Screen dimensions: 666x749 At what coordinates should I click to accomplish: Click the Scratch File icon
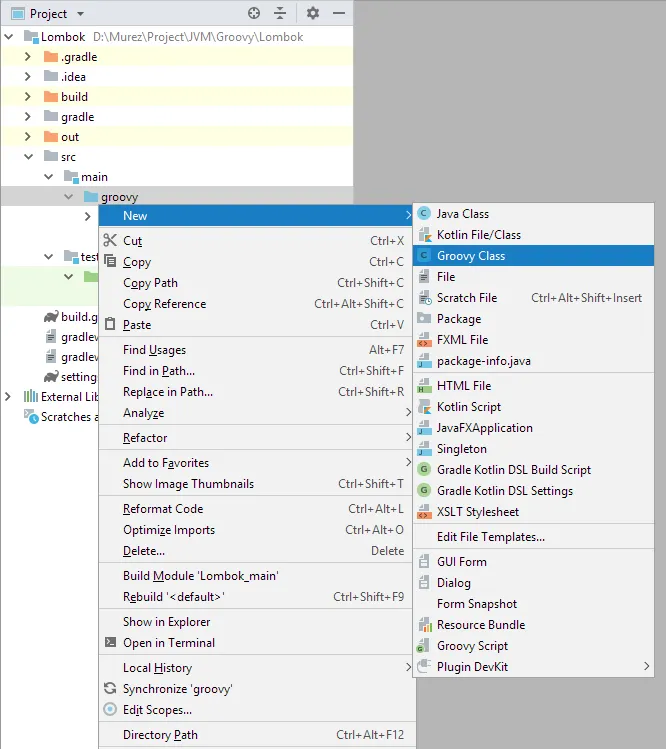pos(424,298)
